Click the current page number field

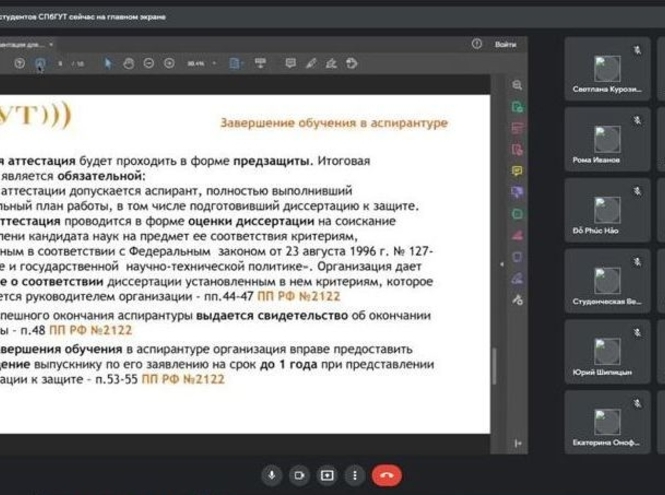60,64
